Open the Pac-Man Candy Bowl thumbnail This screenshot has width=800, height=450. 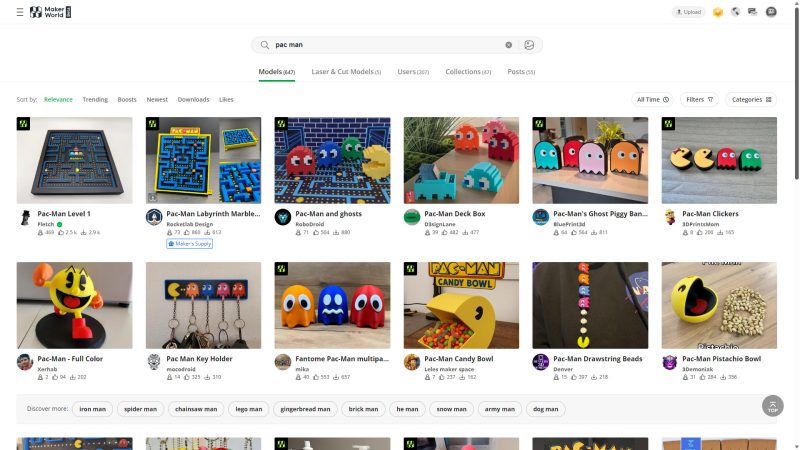point(461,305)
